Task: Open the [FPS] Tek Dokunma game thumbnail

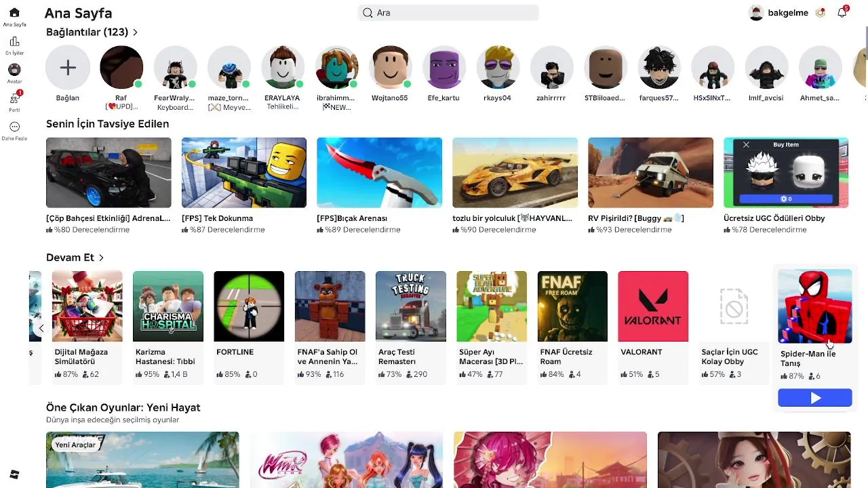Action: click(x=244, y=172)
